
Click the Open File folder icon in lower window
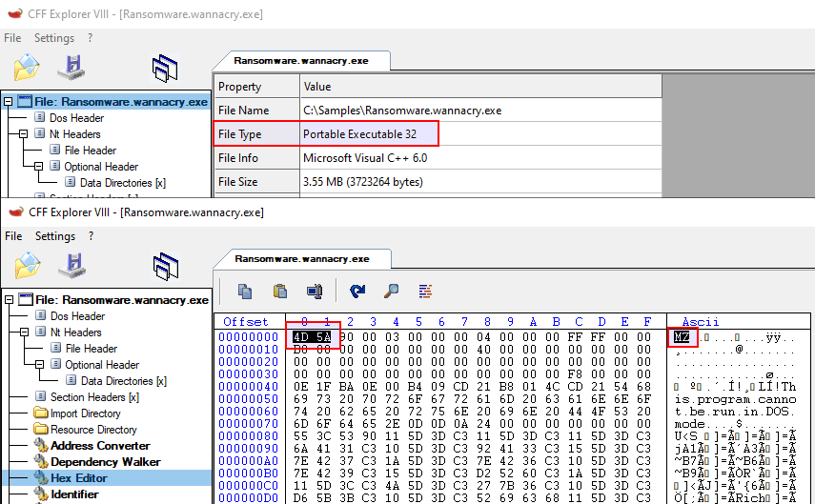[x=28, y=266]
